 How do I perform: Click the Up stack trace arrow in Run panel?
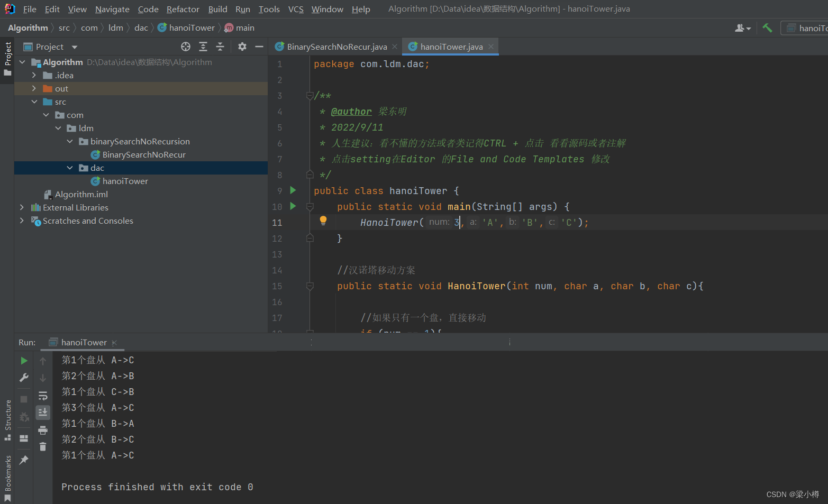point(43,361)
